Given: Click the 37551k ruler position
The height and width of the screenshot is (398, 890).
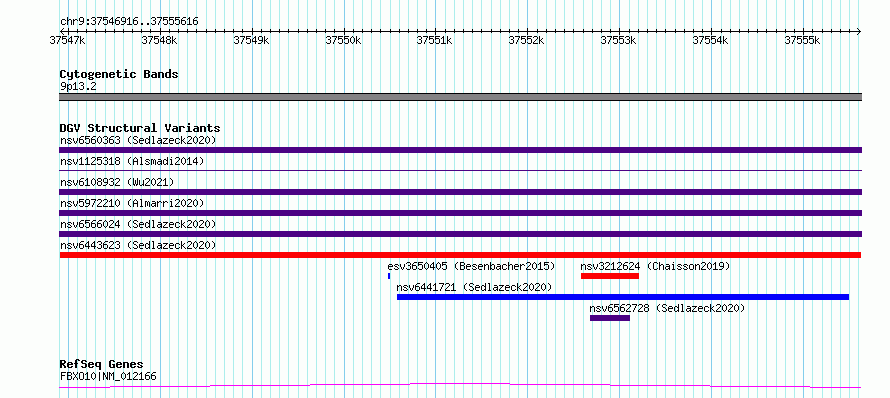Looking at the screenshot, I should pyautogui.click(x=435, y=40).
